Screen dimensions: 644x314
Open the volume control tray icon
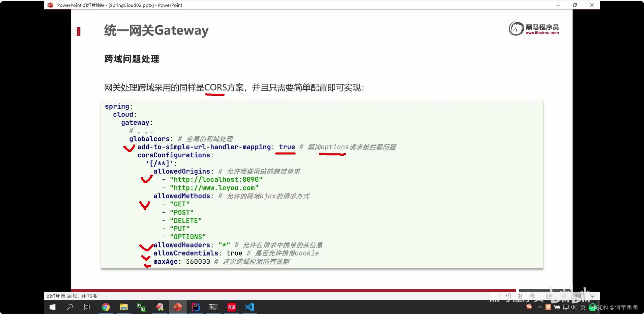point(574,307)
